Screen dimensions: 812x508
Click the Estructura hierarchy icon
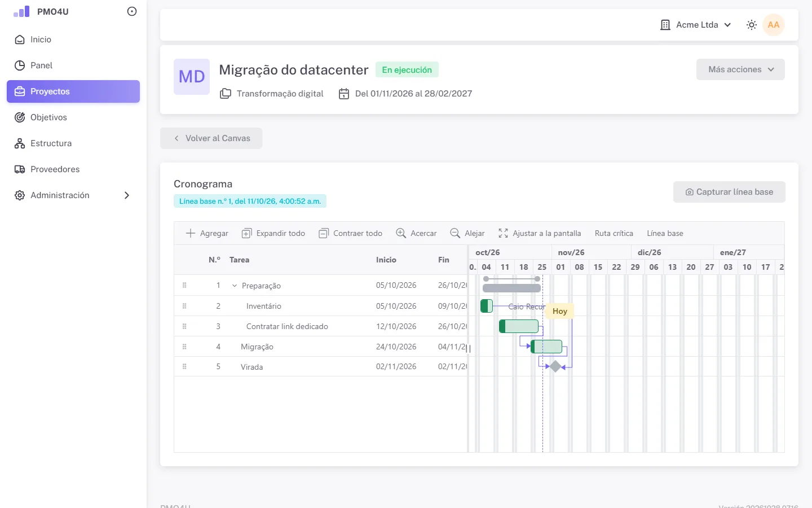20,143
